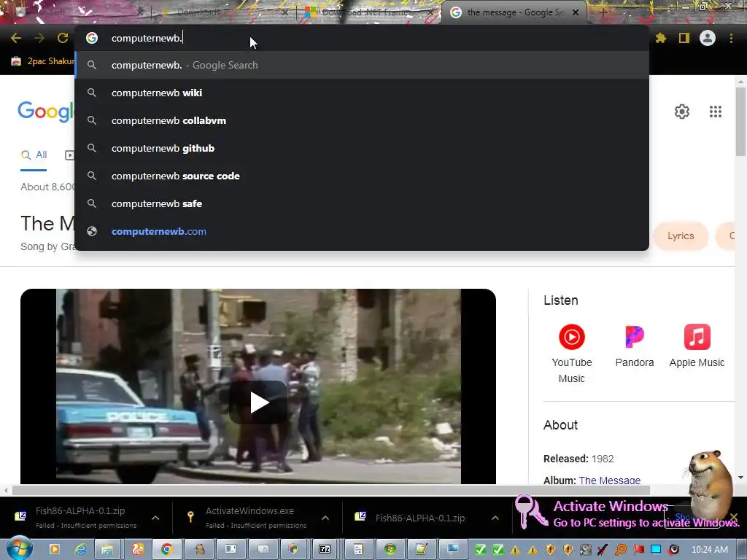747x560 pixels.
Task: Select 'computernewb source code' suggestion
Action: click(362, 176)
